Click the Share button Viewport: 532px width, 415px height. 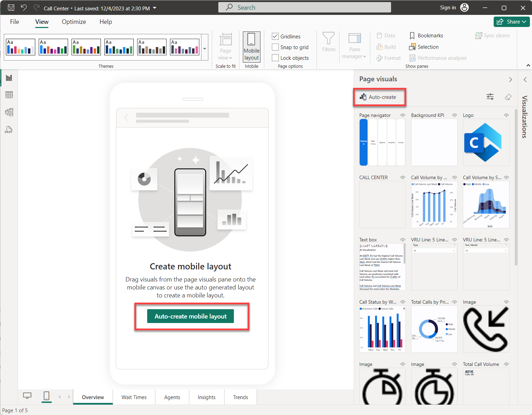pos(512,21)
